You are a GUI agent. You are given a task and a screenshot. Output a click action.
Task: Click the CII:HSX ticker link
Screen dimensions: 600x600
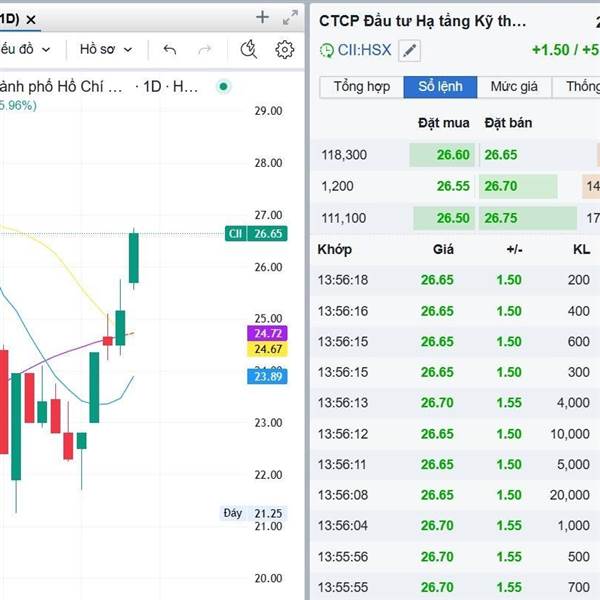[x=365, y=50]
